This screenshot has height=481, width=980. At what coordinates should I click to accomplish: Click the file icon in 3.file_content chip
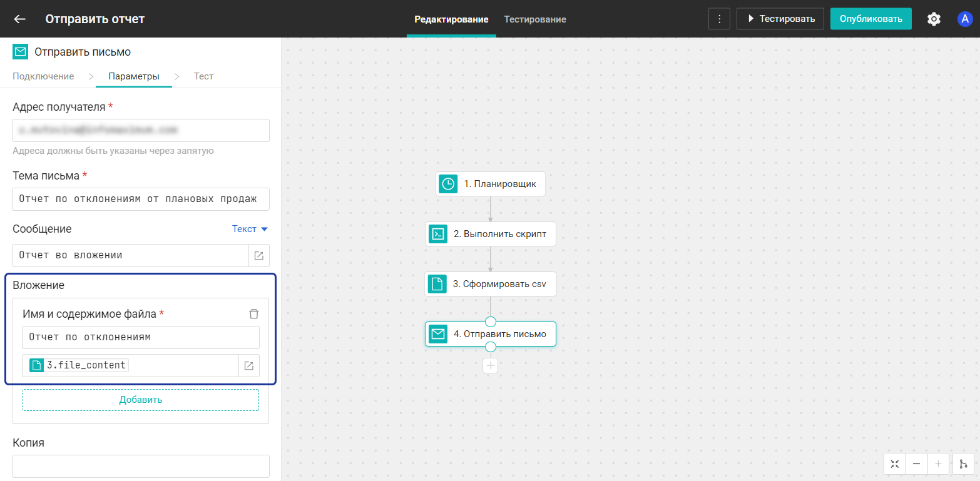(37, 365)
